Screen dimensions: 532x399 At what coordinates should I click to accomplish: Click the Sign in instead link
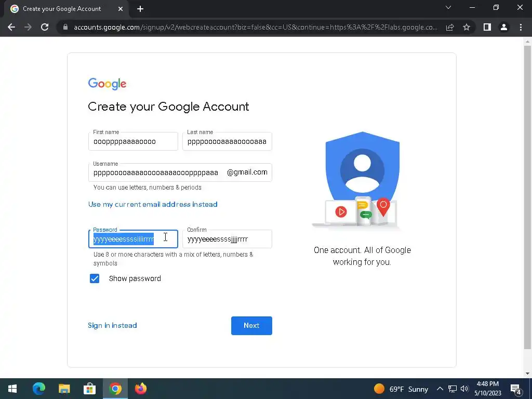point(112,325)
